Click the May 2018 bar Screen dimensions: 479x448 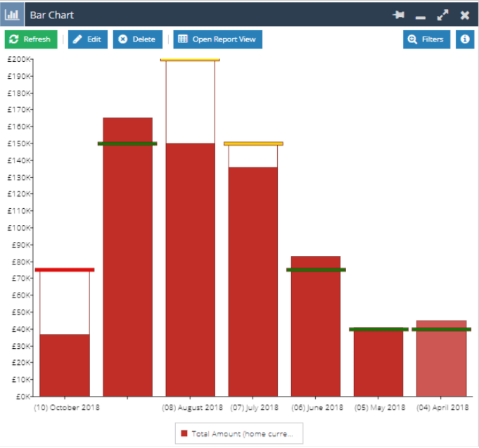tap(378, 364)
